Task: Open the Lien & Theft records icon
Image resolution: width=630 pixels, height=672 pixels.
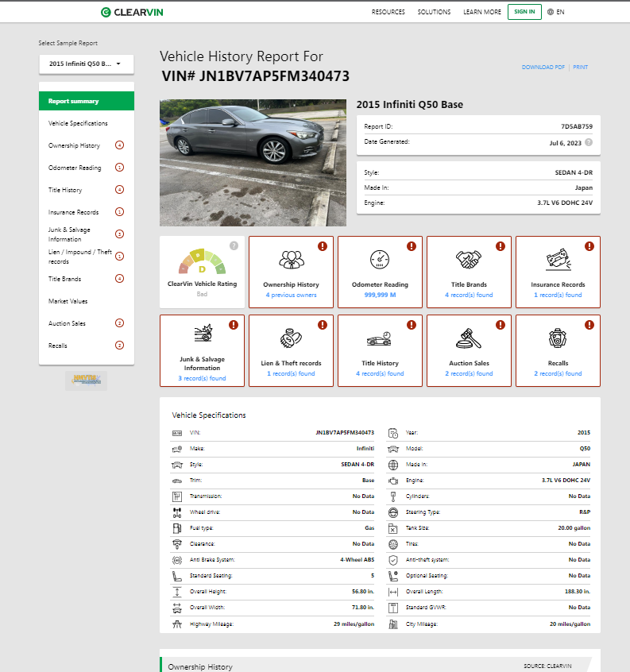Action: [x=292, y=338]
